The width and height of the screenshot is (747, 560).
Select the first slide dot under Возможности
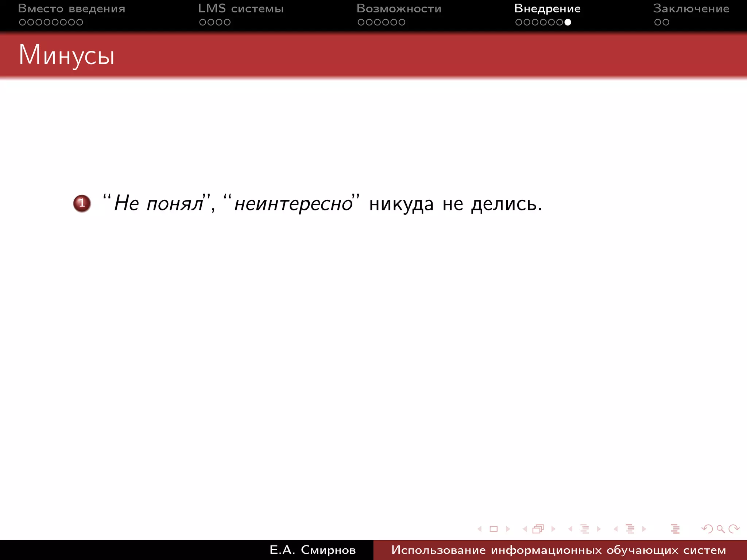[361, 22]
